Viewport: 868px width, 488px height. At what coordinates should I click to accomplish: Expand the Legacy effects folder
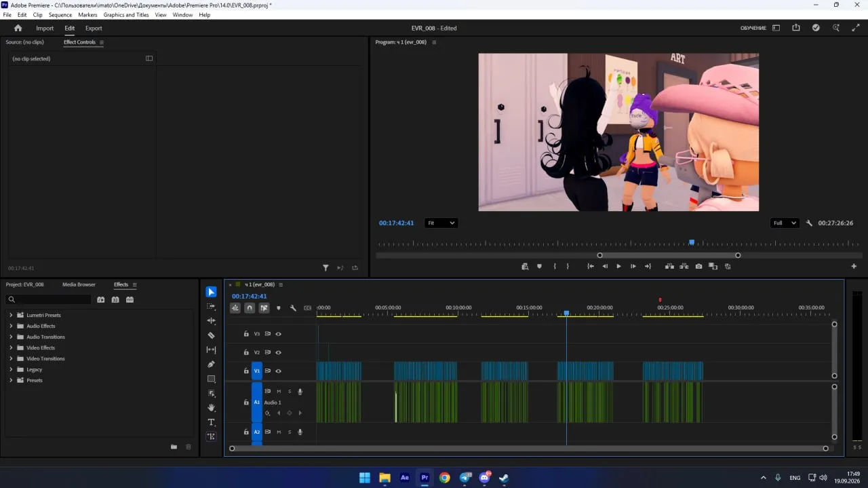point(11,369)
